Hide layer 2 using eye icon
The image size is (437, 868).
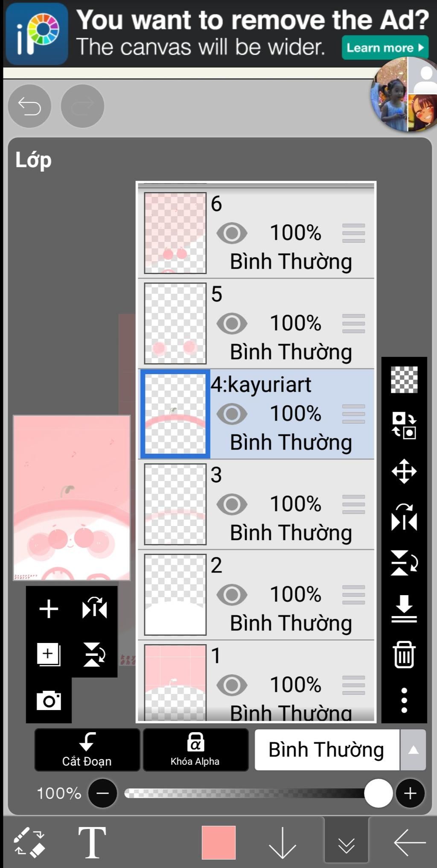coord(232,594)
